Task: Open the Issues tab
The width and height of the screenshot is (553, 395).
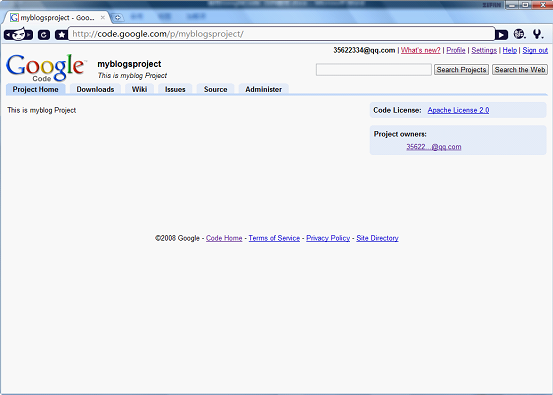Action: 175,89
